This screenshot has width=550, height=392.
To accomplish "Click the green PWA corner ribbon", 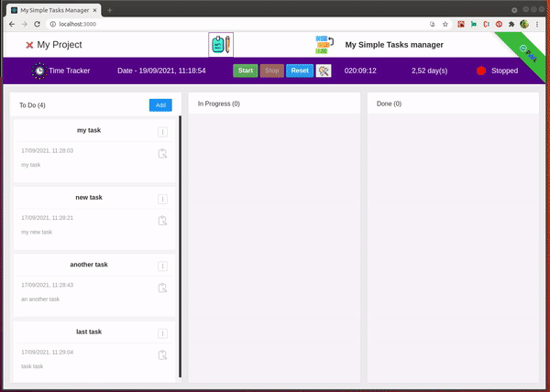I will coord(528,52).
